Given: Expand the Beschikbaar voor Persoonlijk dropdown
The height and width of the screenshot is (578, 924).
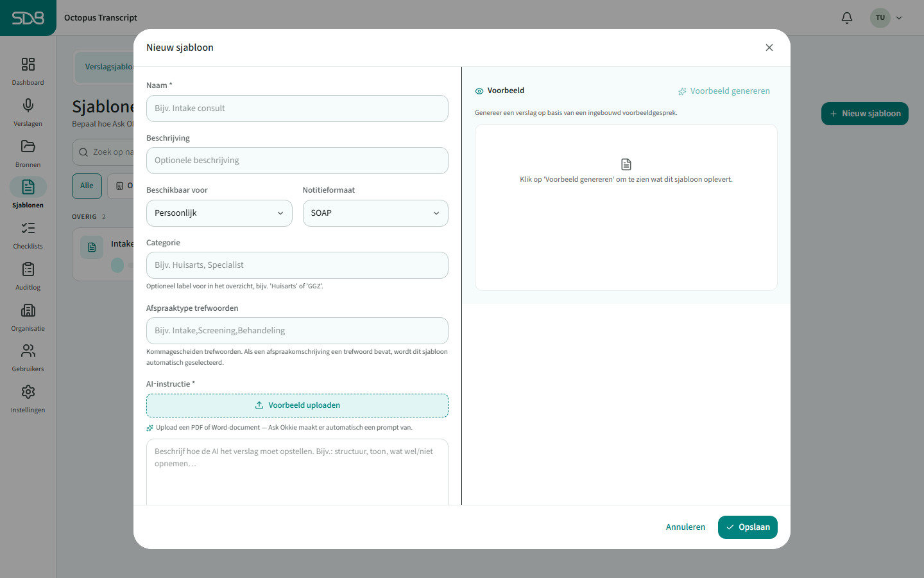Looking at the screenshot, I should pos(219,213).
